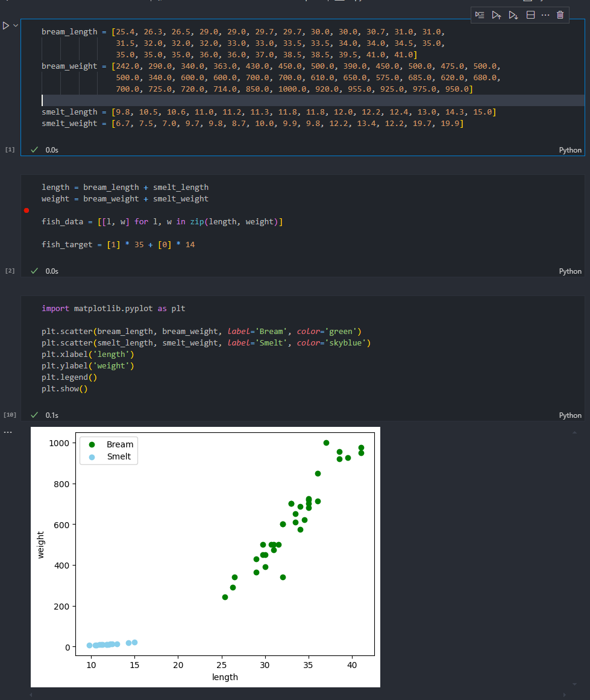Execute above cells from the cell toolbar

496,14
